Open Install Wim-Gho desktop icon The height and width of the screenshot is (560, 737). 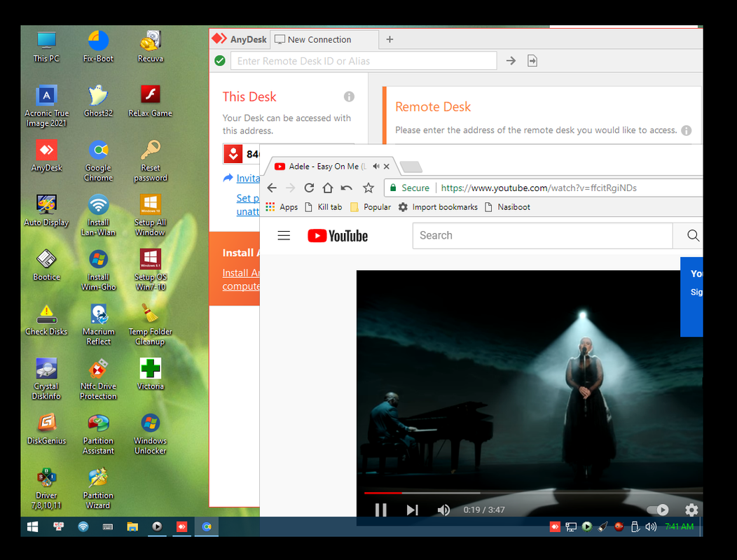point(98,269)
